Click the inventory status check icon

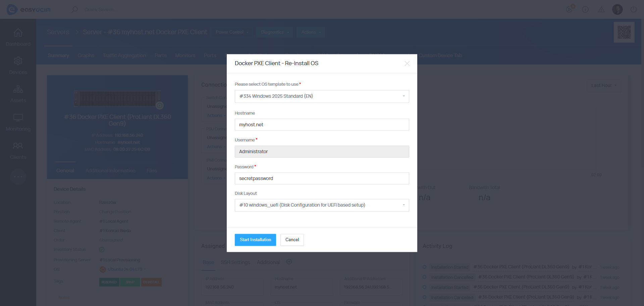[x=102, y=250]
